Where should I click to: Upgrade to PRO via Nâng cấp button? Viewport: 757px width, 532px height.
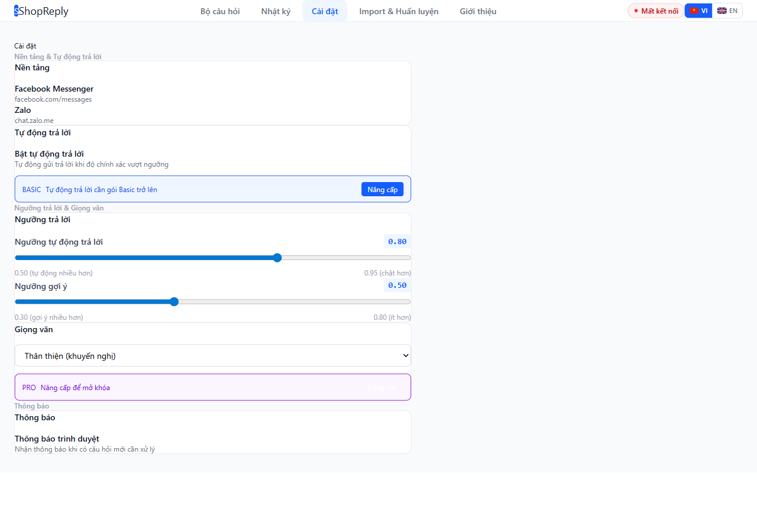coord(382,387)
